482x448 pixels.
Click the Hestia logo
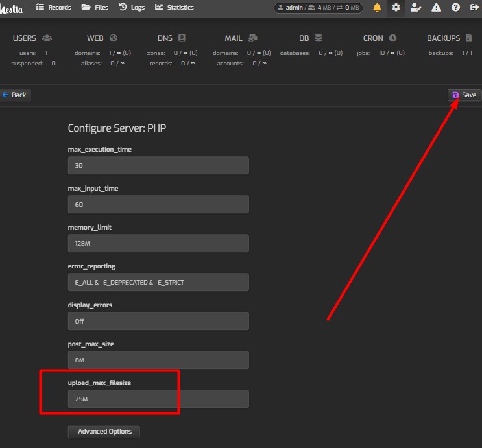12,8
